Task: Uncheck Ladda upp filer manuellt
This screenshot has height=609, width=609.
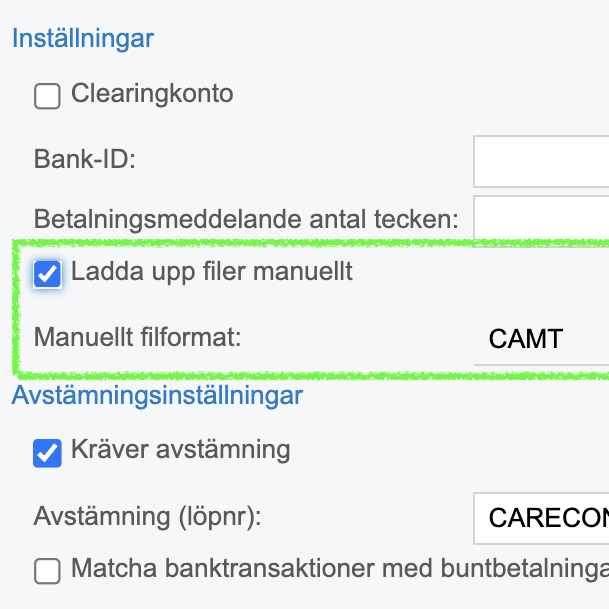Action: pos(47,273)
